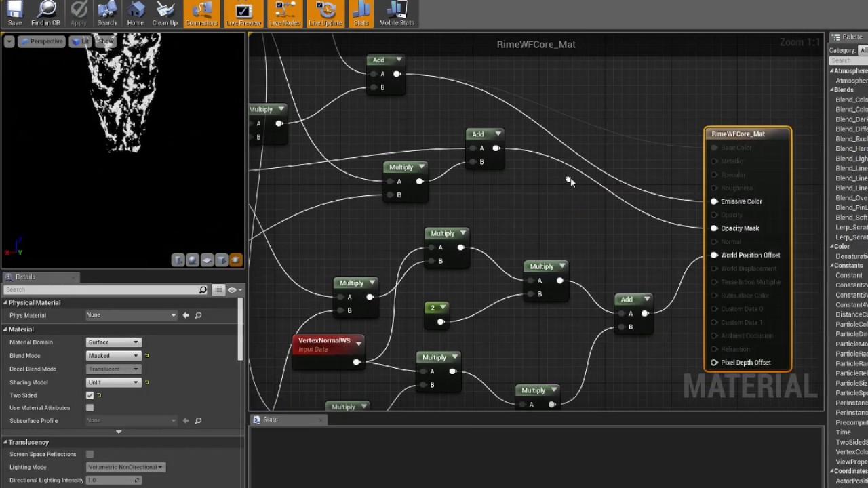Open Material Domain Surface dropdown
The height and width of the screenshot is (488, 868).
(x=113, y=342)
